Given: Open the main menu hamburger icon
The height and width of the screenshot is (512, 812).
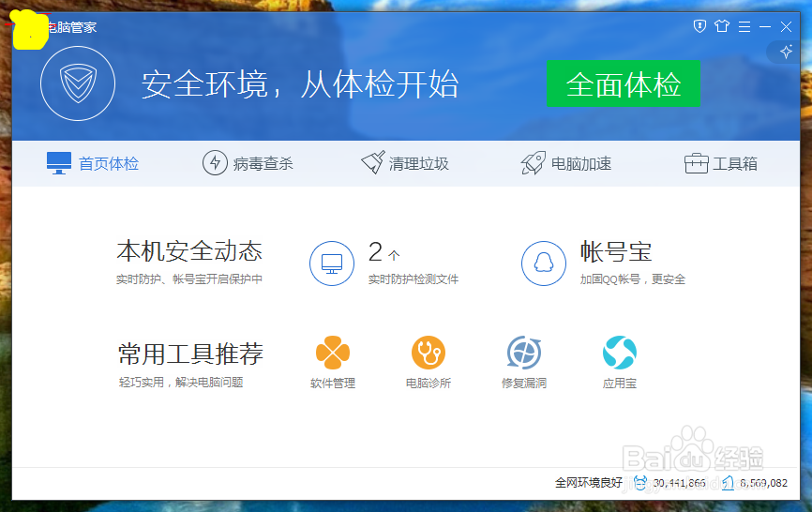Looking at the screenshot, I should point(744,26).
